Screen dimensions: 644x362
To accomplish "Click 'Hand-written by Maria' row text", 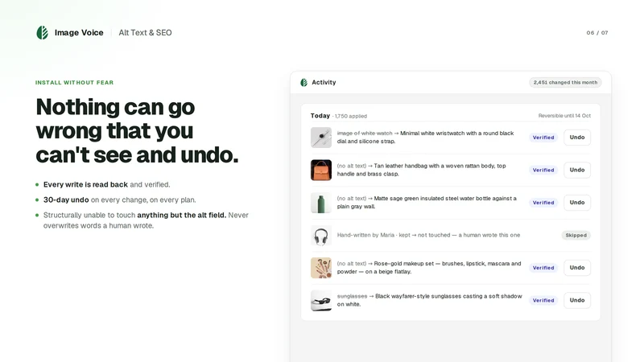I will tap(428, 235).
